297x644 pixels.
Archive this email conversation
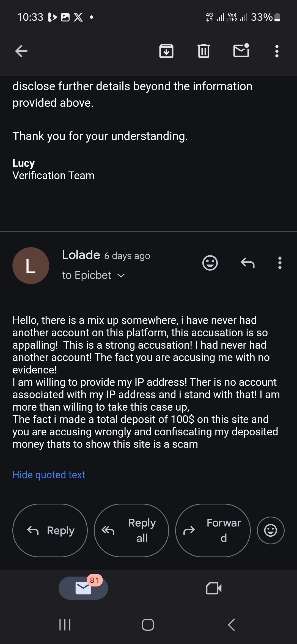click(166, 51)
